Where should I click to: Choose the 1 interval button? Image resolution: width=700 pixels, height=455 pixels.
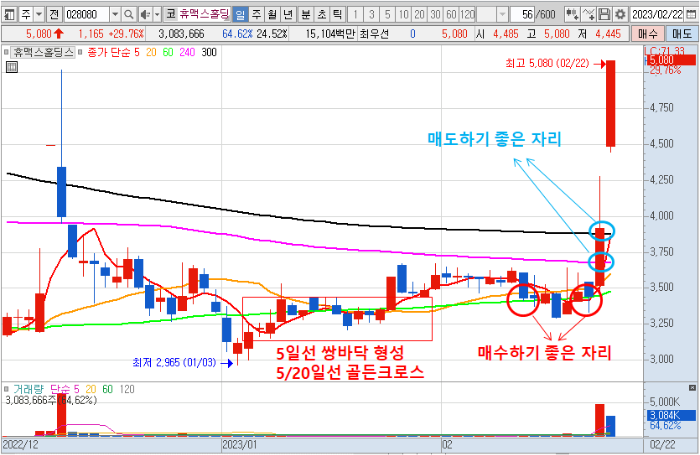pos(355,15)
